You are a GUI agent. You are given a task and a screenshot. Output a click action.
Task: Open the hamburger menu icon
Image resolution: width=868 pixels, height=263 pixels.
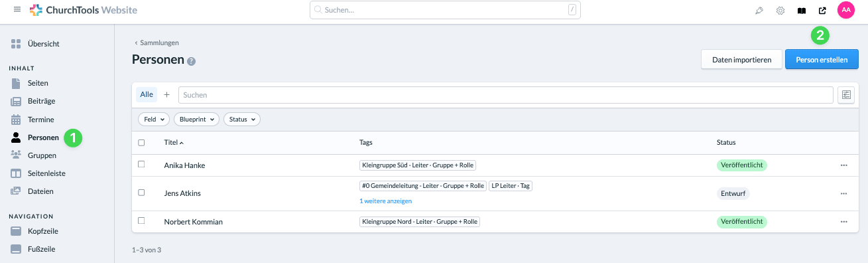[x=17, y=10]
